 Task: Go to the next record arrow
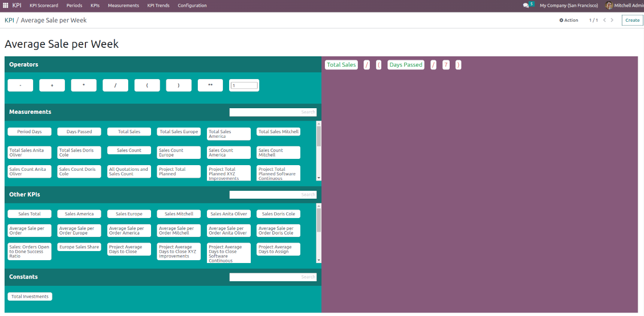click(613, 20)
